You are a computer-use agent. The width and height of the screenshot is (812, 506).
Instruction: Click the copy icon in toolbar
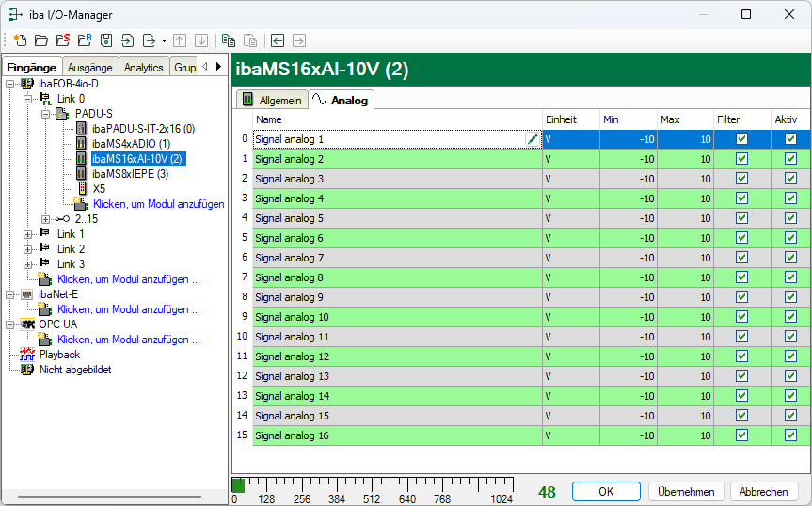pos(228,40)
